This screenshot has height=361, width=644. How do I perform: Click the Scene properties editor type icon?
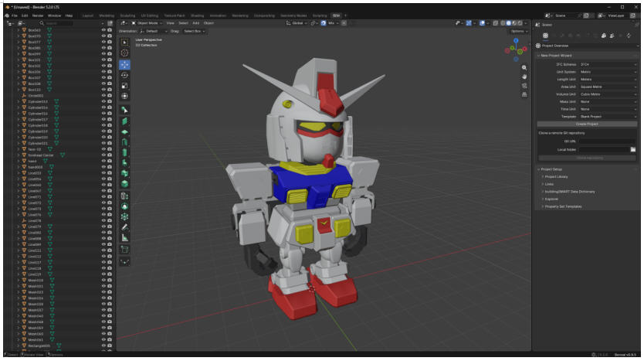click(x=537, y=25)
